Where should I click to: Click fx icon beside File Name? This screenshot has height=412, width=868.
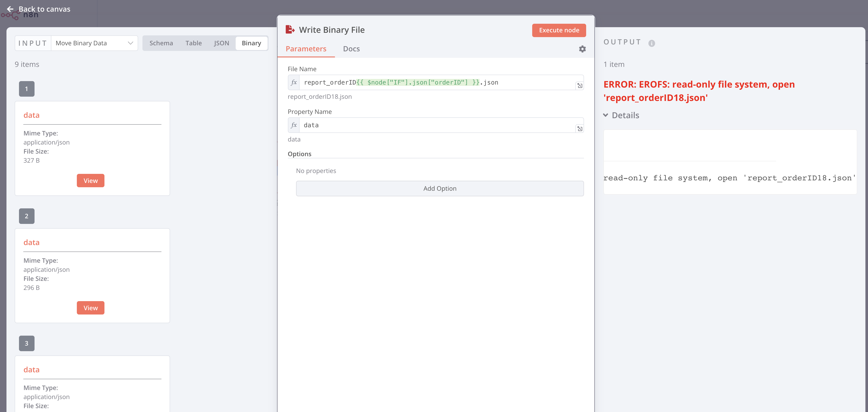(294, 83)
